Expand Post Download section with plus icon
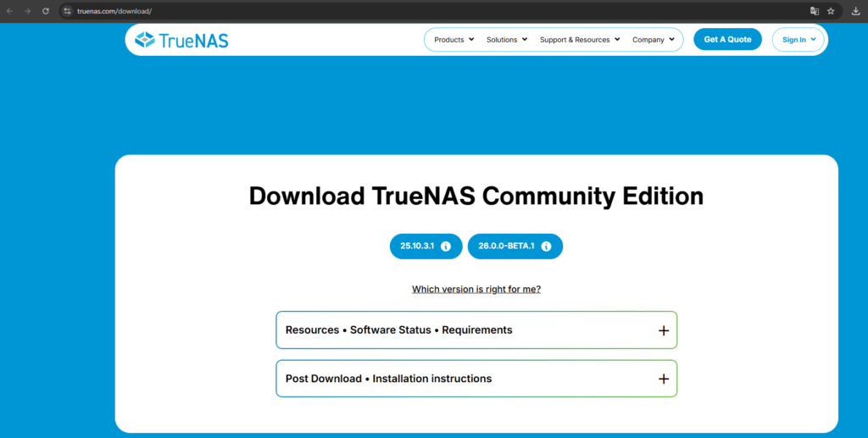 tap(664, 379)
